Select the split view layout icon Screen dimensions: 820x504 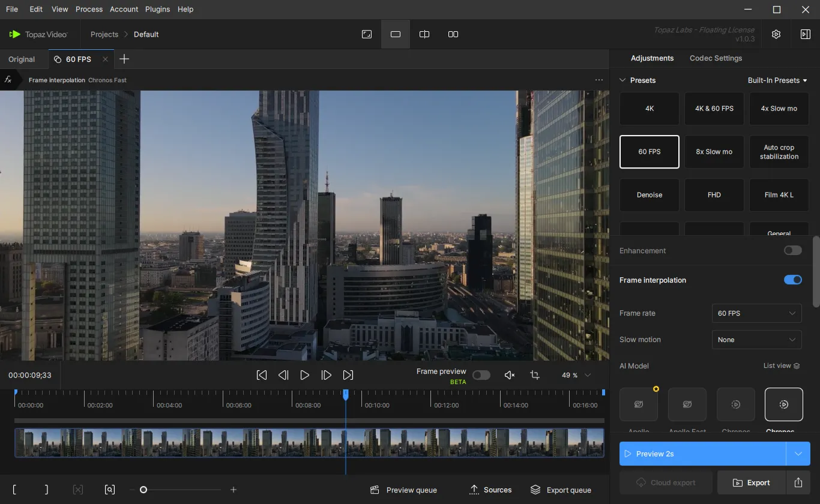424,34
